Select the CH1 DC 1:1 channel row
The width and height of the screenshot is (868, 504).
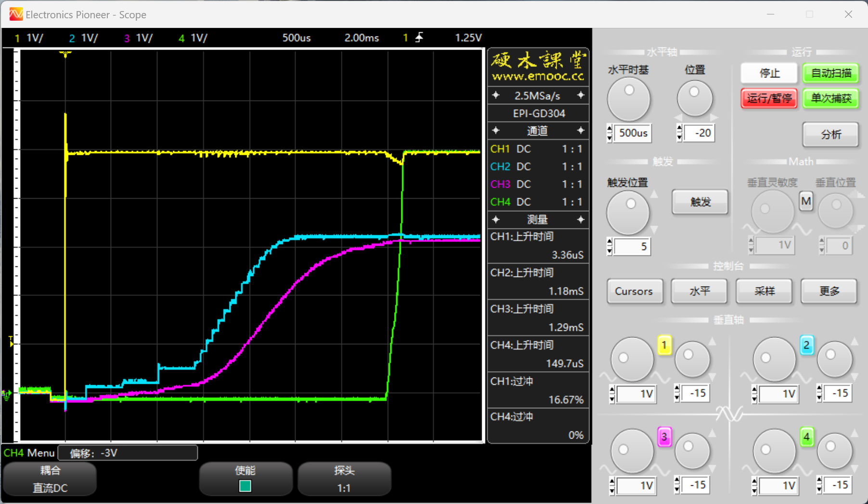click(x=538, y=149)
